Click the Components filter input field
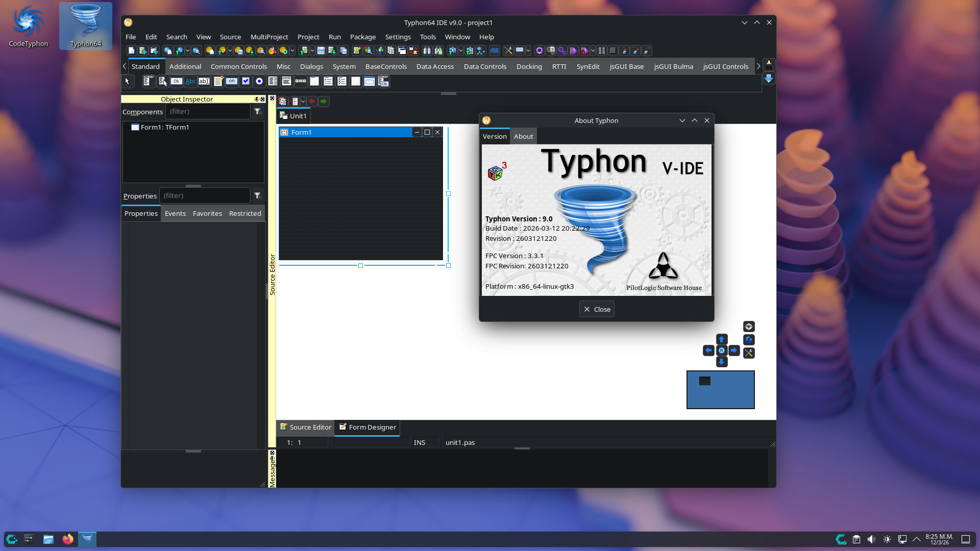980x551 pixels. click(208, 111)
